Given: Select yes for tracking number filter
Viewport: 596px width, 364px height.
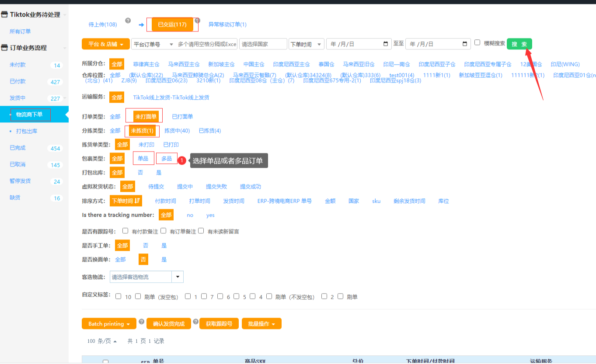Looking at the screenshot, I should (x=210, y=215).
